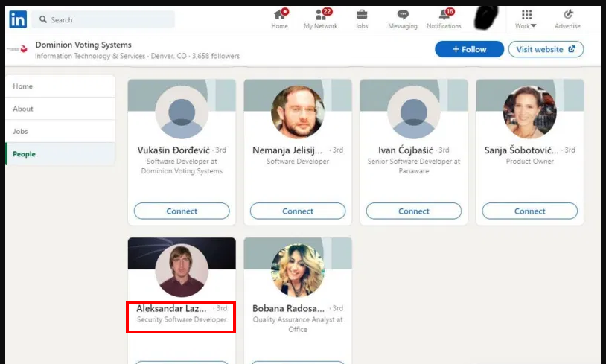Select the People tab in sidebar
Viewport: 606px width, 364px height.
[60, 154]
